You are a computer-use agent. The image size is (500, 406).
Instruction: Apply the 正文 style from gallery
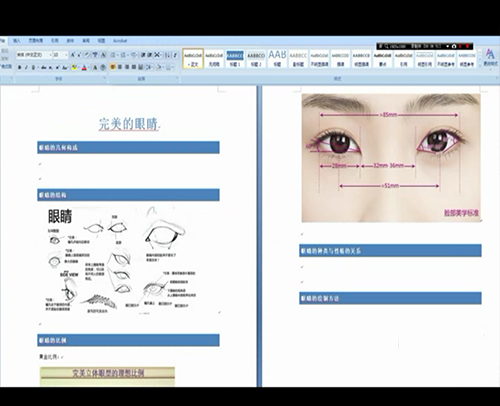pyautogui.click(x=193, y=58)
